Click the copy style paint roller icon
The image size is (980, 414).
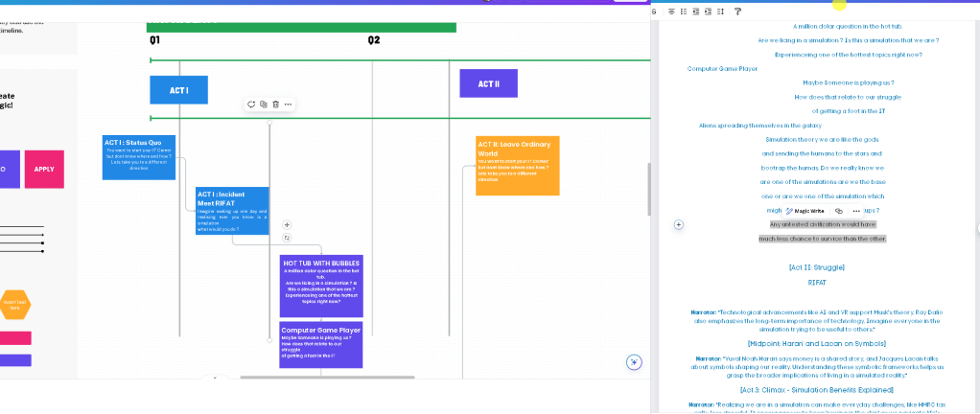(737, 11)
